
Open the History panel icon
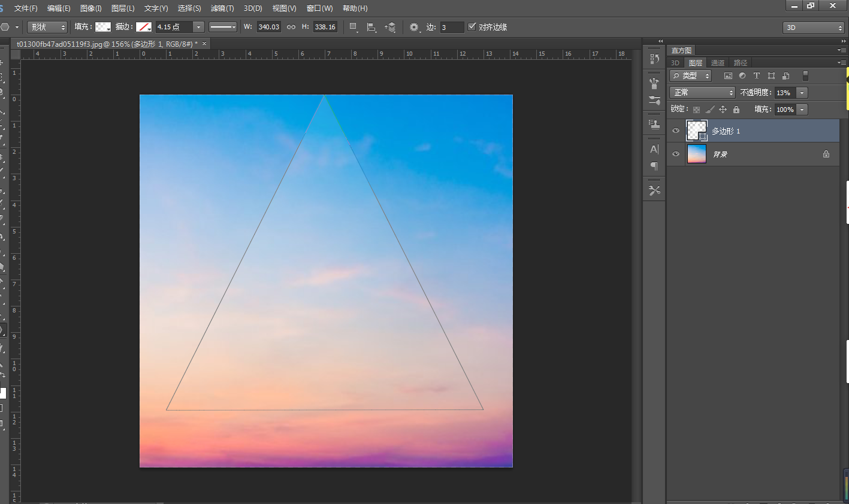pyautogui.click(x=654, y=59)
